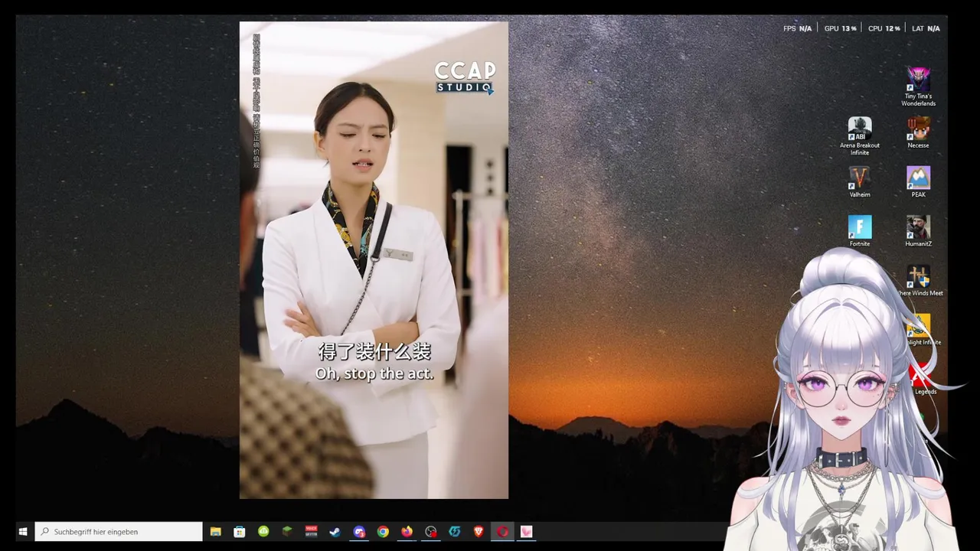Open Apex Legends desktop shortcut
The height and width of the screenshot is (551, 980).
click(921, 380)
